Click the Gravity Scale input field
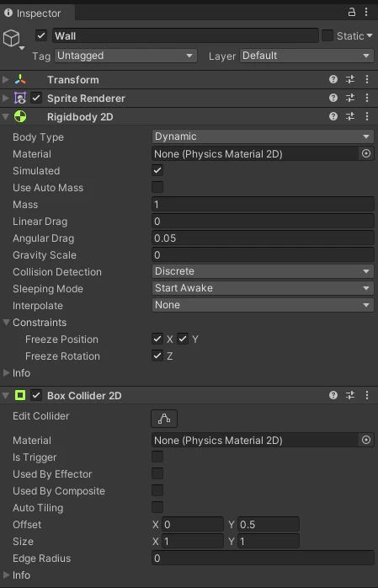378x588 pixels. coord(263,255)
